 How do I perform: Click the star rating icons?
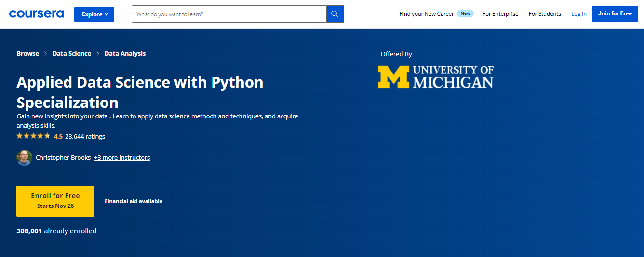point(33,136)
